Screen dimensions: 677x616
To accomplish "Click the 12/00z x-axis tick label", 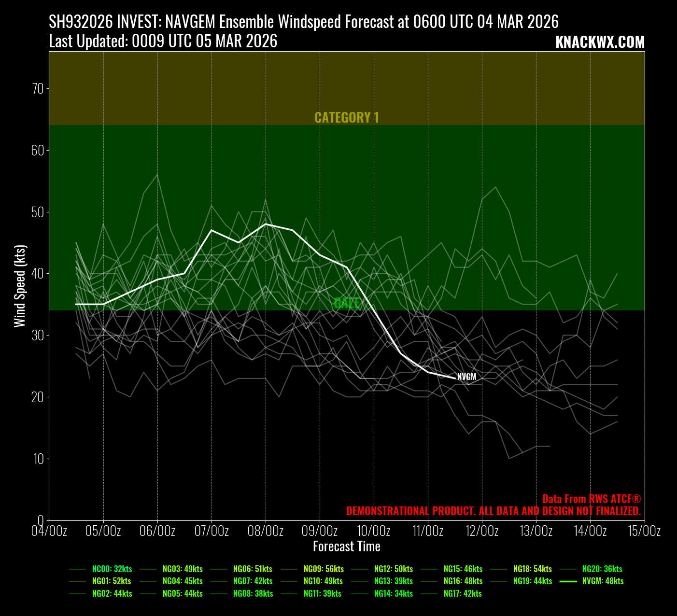I will tap(482, 531).
